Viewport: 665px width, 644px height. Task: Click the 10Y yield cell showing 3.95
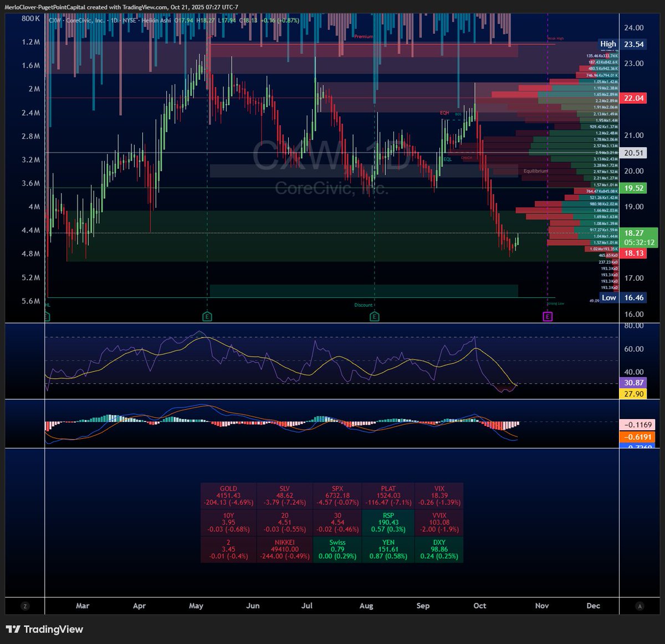click(228, 523)
